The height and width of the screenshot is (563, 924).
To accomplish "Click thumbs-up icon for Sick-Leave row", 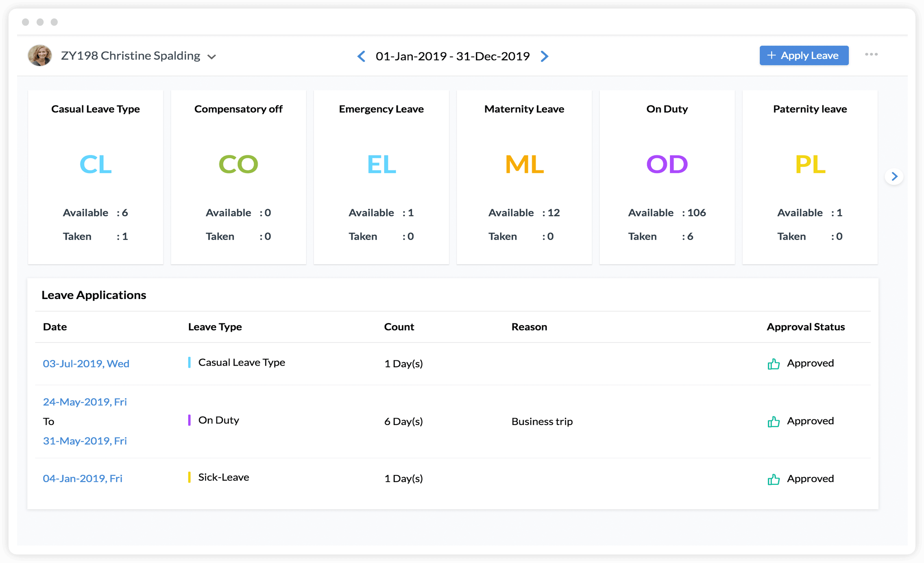I will (774, 479).
